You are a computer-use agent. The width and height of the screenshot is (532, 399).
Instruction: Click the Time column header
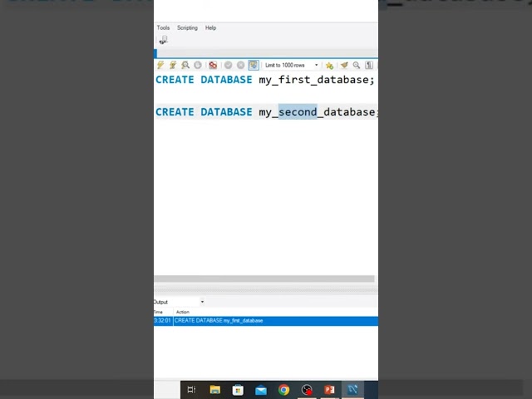point(158,312)
